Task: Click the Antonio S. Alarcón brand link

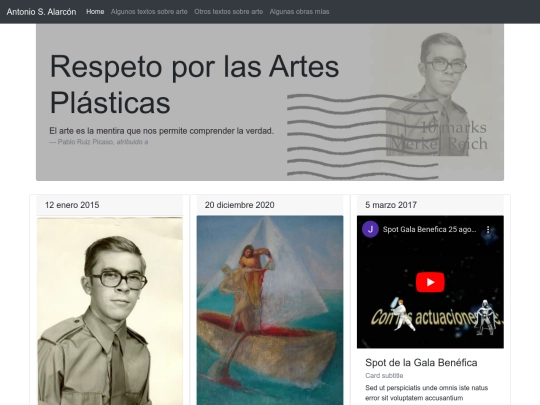Action: (x=41, y=12)
